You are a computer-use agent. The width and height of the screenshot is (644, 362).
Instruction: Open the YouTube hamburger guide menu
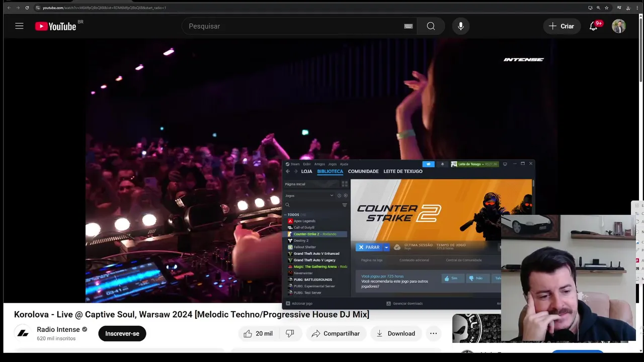[19, 26]
